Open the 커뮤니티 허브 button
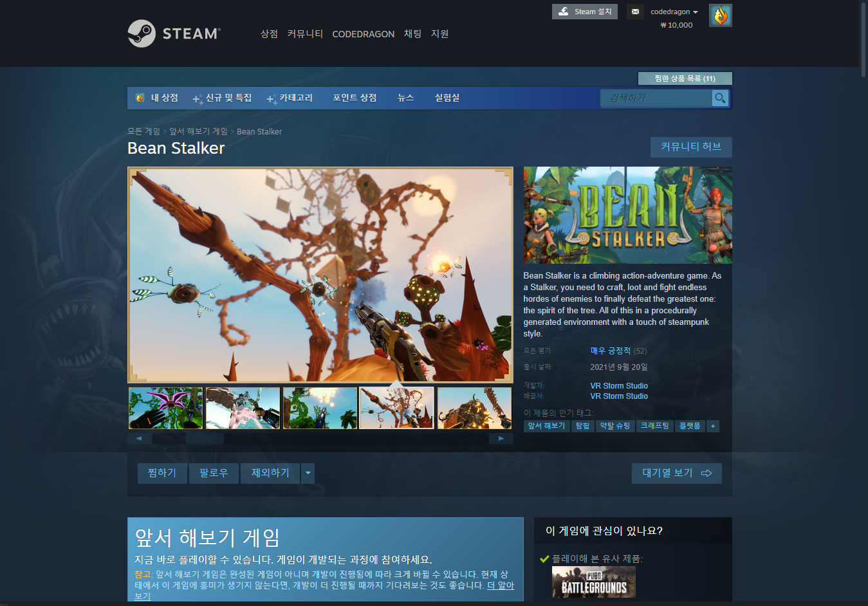This screenshot has height=606, width=868. pyautogui.click(x=691, y=147)
